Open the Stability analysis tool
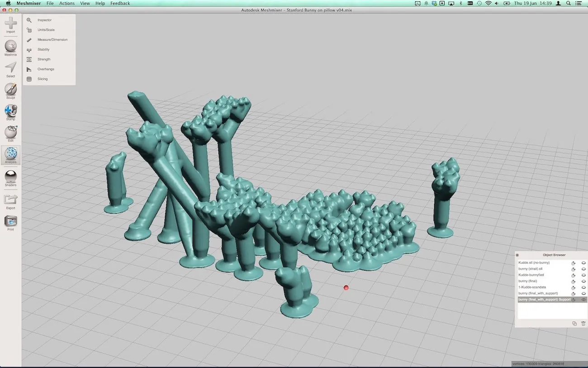Screen dimensions: 588x368 click(x=43, y=49)
